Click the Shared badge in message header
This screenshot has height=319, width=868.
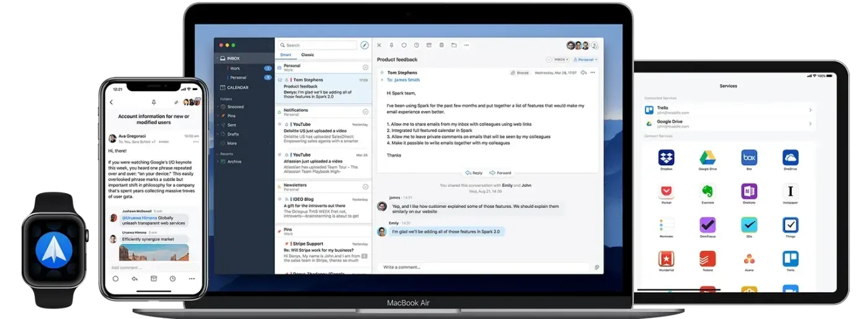pos(520,73)
